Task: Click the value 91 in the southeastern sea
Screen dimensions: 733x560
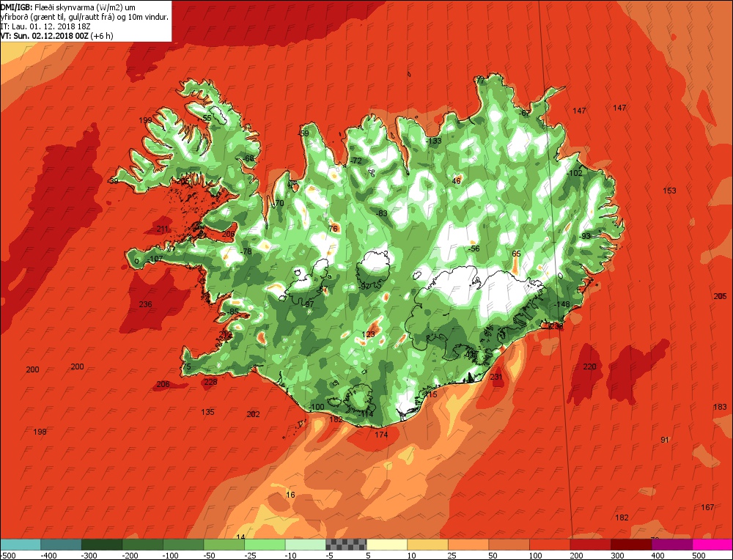Action: [665, 440]
